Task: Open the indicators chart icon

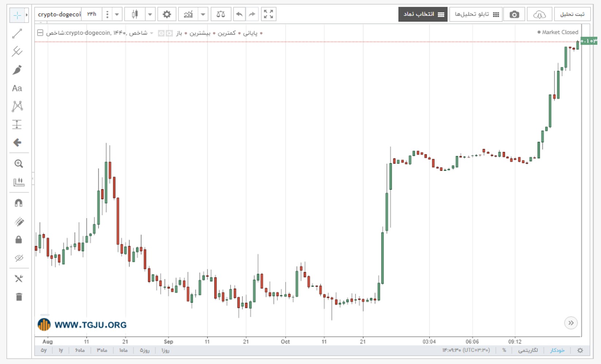Action: 188,15
